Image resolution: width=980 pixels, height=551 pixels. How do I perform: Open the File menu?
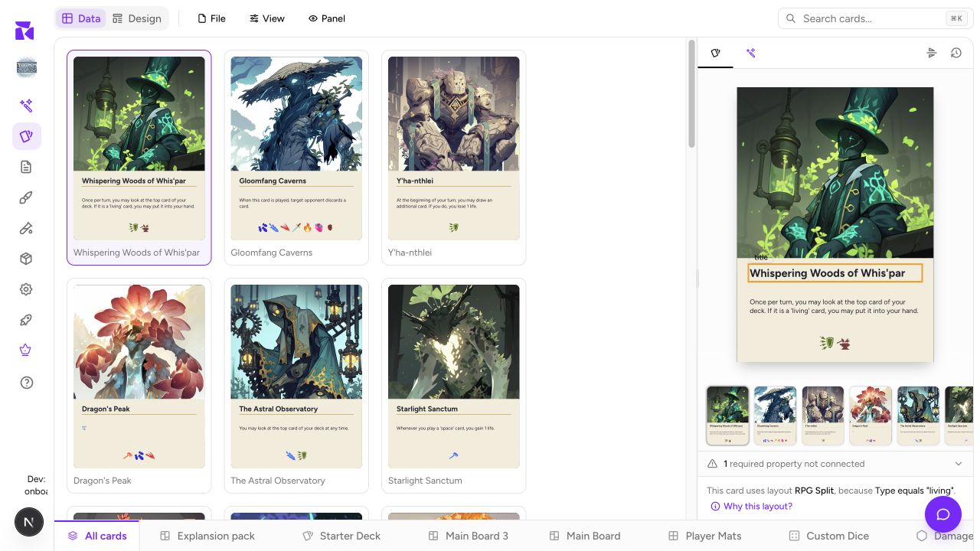pos(211,18)
